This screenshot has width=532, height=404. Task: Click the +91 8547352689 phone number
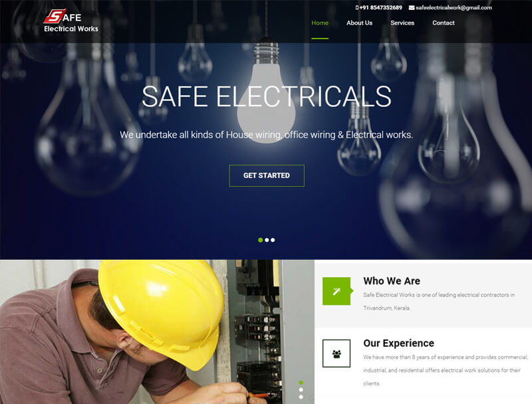coord(380,7)
